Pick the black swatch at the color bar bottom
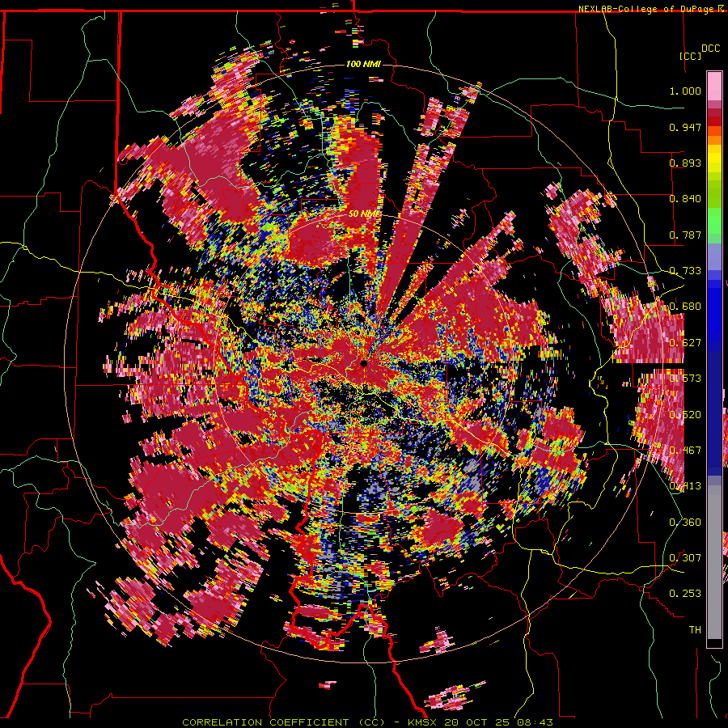This screenshot has width=728, height=728. 714,643
